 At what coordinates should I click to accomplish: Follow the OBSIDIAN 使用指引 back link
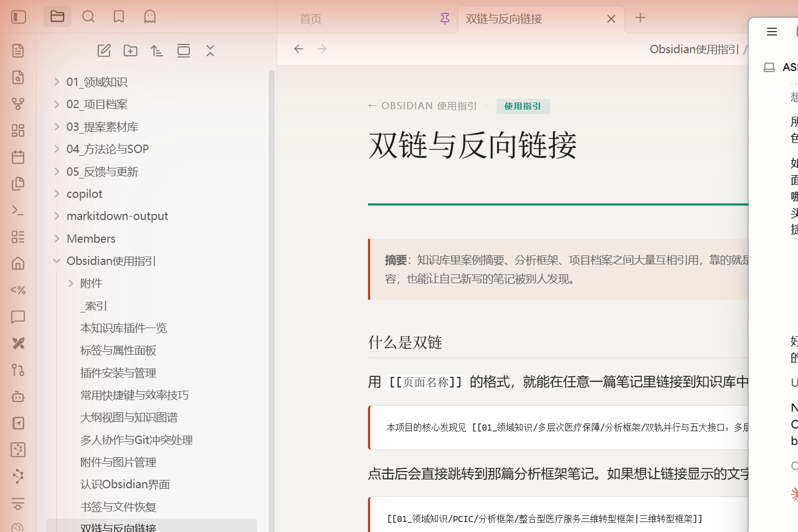pyautogui.click(x=422, y=106)
